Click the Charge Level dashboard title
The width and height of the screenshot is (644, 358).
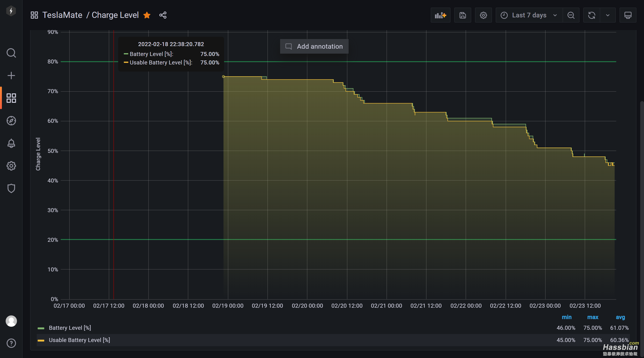pyautogui.click(x=115, y=15)
